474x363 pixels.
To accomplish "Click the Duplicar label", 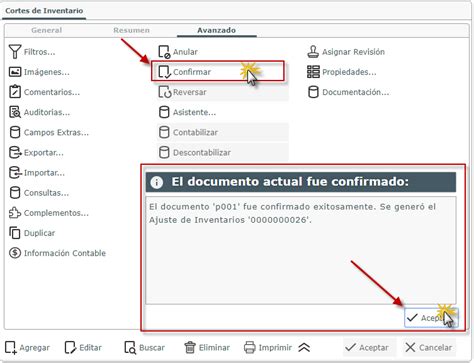I will [x=39, y=233].
